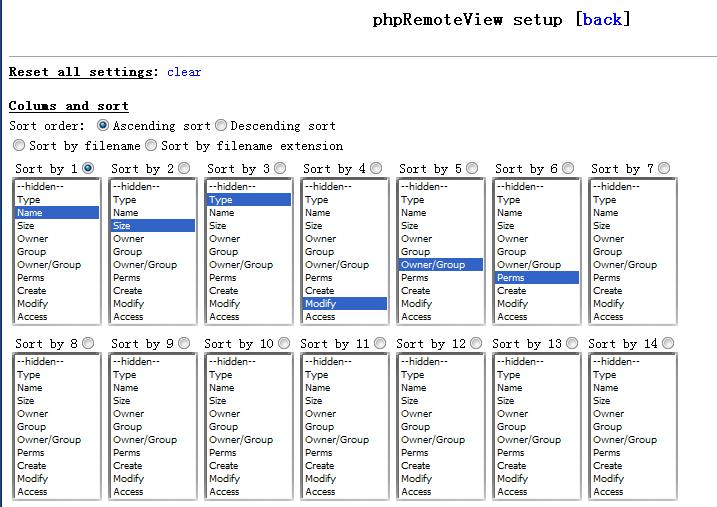Choose Sort by filename option
The height and width of the screenshot is (507, 717).
click(19, 145)
